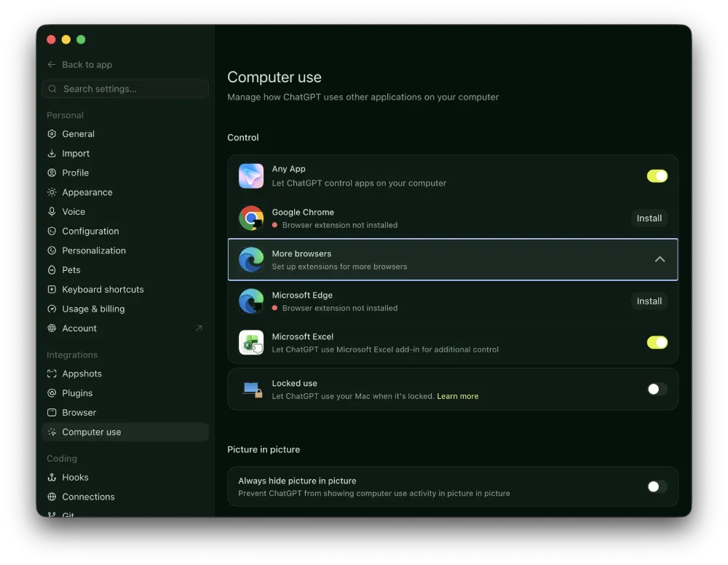Click the Google Chrome row title
Image resolution: width=728 pixels, height=565 pixels.
pyautogui.click(x=303, y=212)
